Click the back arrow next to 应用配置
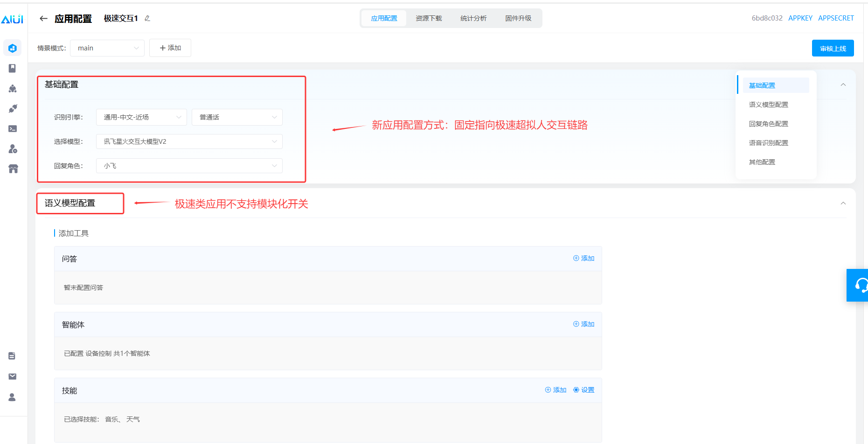868x444 pixels. (x=43, y=19)
